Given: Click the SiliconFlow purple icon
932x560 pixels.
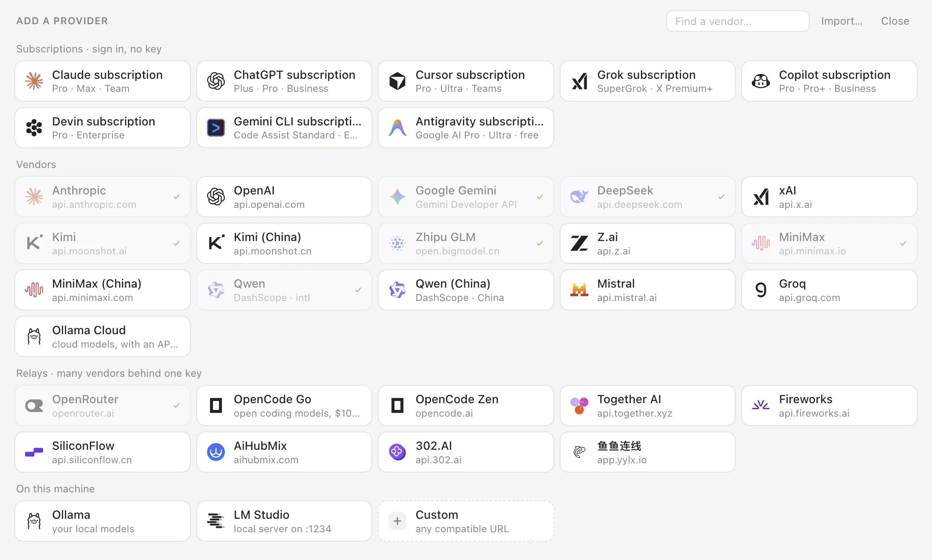Looking at the screenshot, I should [34, 452].
